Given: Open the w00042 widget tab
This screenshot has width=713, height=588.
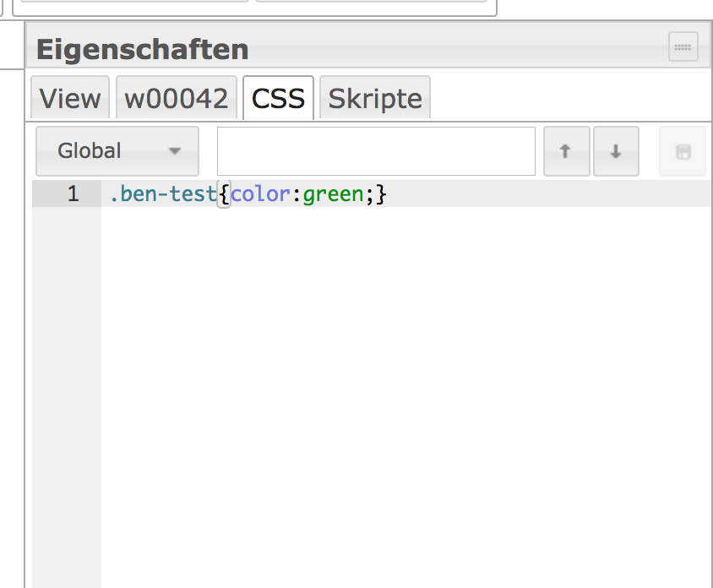Looking at the screenshot, I should click(x=176, y=99).
